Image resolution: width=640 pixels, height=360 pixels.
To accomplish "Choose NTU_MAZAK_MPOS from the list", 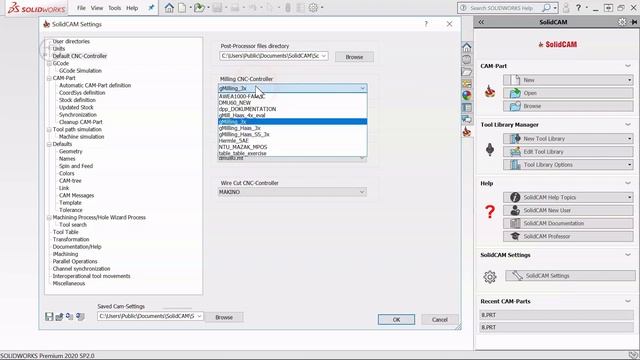I will (x=293, y=147).
